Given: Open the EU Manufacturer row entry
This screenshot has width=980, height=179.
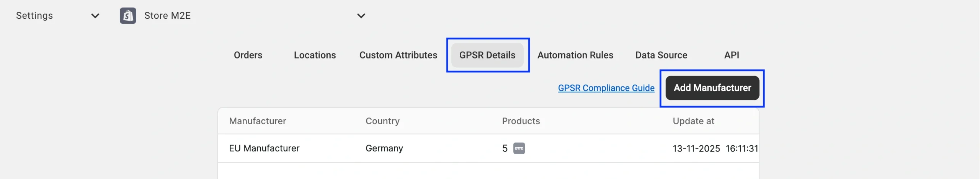Looking at the screenshot, I should [264, 148].
